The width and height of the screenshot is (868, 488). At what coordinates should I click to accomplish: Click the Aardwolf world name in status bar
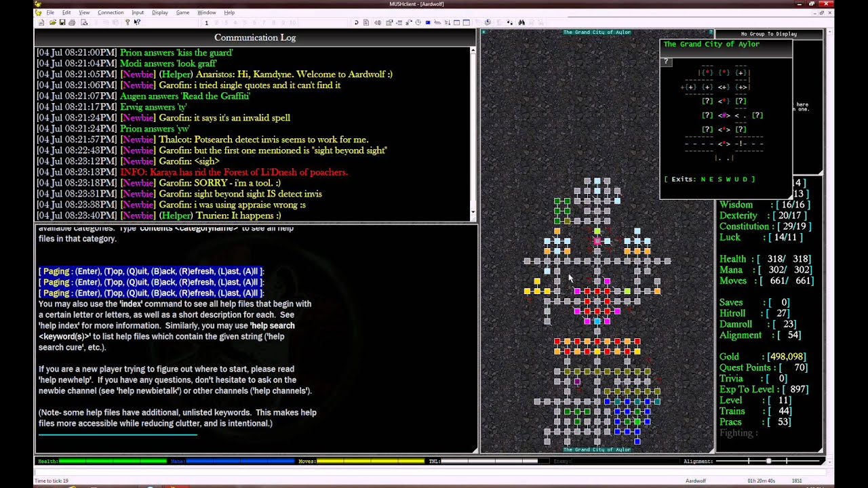[x=696, y=481]
